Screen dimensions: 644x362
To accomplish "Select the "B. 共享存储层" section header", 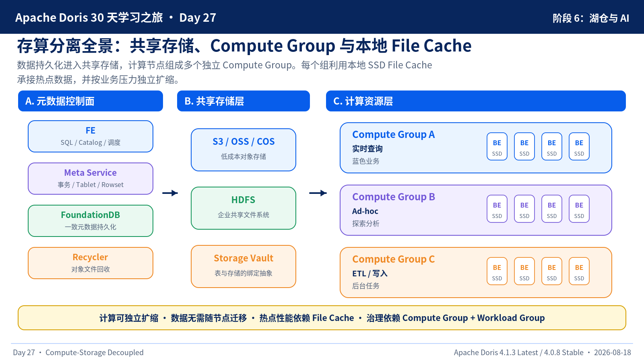I will coord(244,101).
